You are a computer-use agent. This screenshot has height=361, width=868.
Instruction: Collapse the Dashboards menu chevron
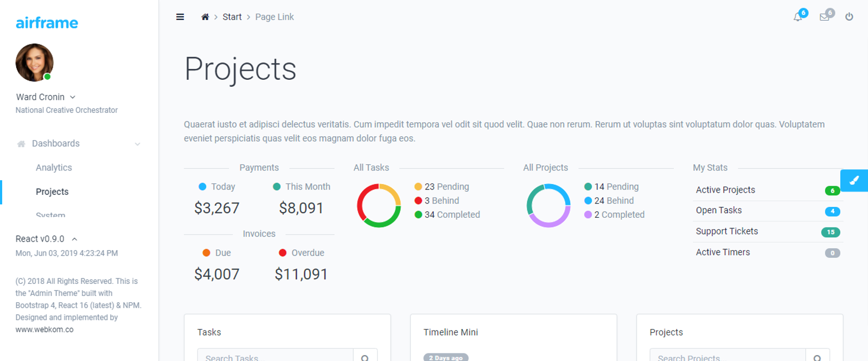137,144
